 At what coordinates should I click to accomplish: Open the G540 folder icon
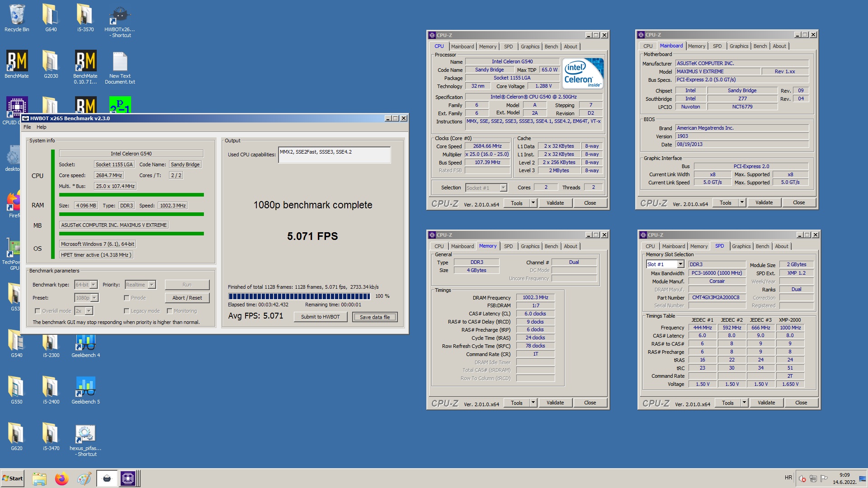(17, 344)
